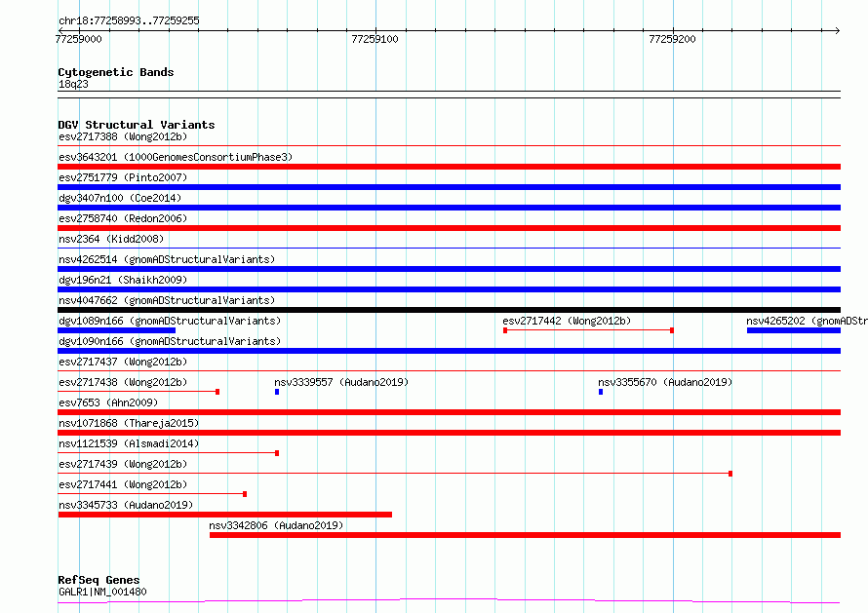Click the RefSeq Genes track title
The width and height of the screenshot is (868, 613).
(99, 580)
